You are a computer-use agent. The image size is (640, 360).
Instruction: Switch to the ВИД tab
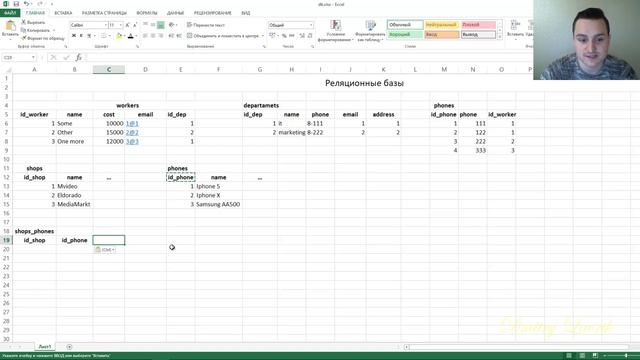pos(245,13)
